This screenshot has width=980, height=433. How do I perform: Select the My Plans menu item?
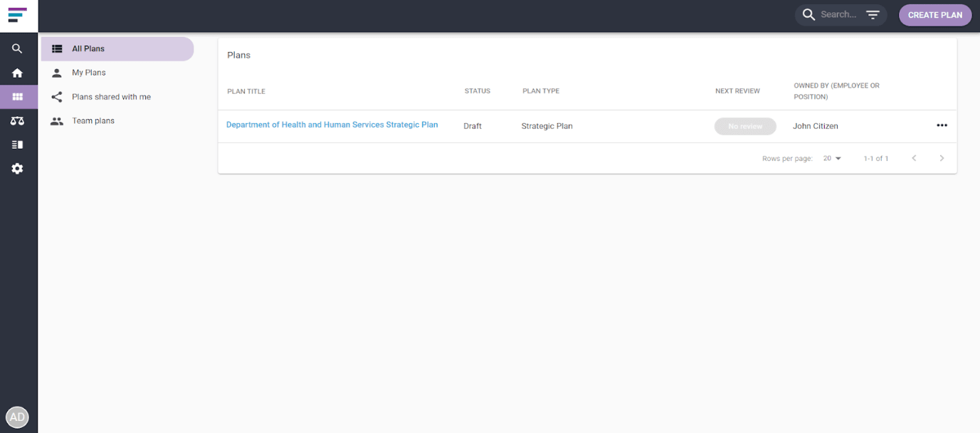(x=117, y=73)
